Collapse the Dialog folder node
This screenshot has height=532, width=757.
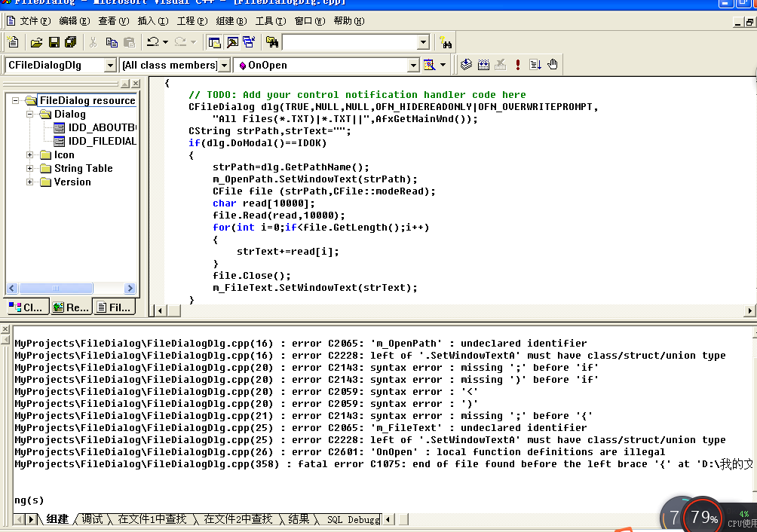pos(30,114)
